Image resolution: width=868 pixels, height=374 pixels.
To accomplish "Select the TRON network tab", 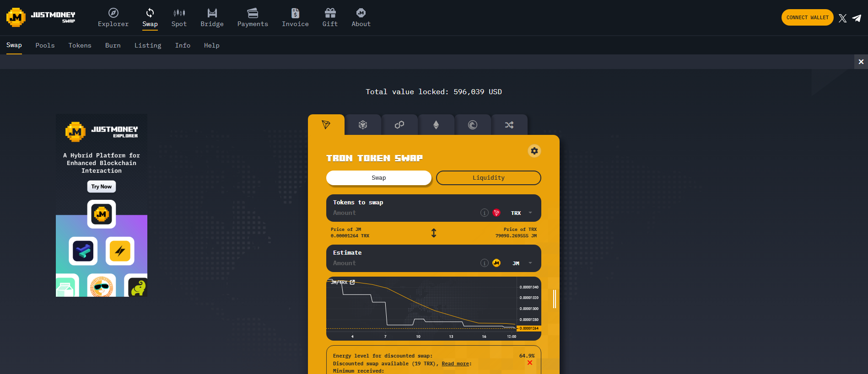I will pos(326,124).
